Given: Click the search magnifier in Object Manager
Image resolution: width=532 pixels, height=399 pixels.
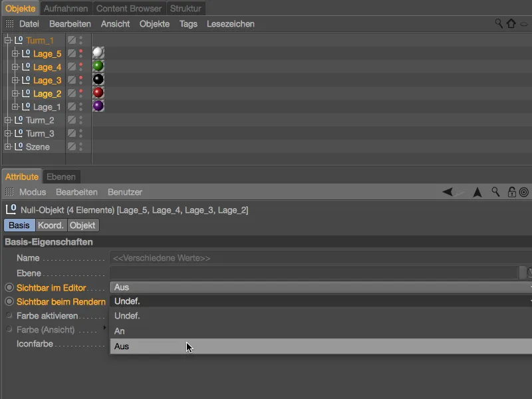Looking at the screenshot, I should 498,23.
